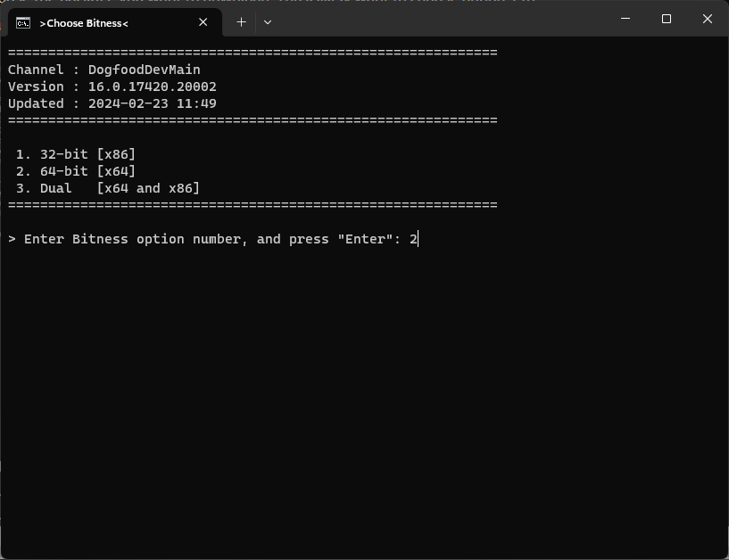The height and width of the screenshot is (560, 729).
Task: Click the 'Version : 16.0.17420.20002' line
Action: click(112, 86)
